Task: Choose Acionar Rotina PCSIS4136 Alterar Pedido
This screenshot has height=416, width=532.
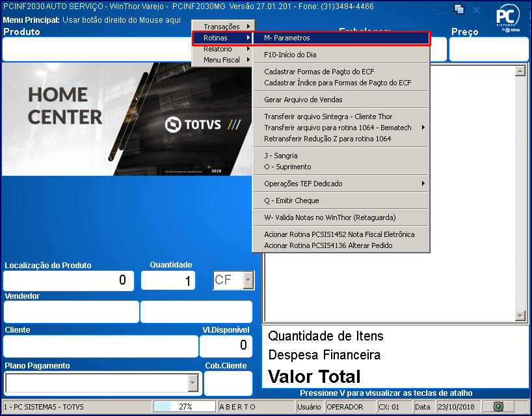Action: [x=341, y=245]
